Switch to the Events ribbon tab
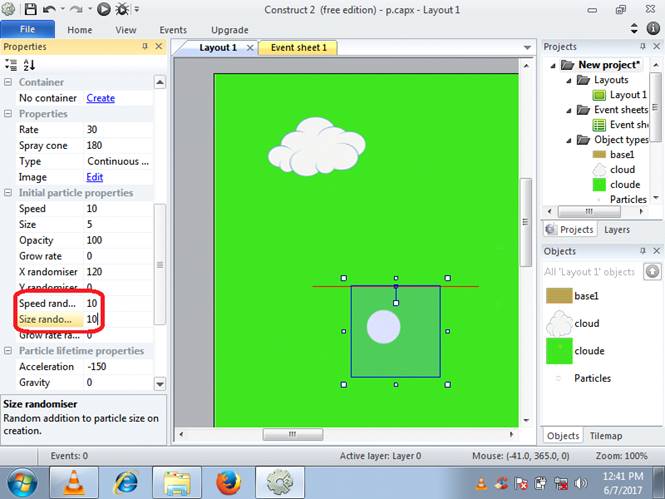This screenshot has width=665, height=499. (173, 30)
